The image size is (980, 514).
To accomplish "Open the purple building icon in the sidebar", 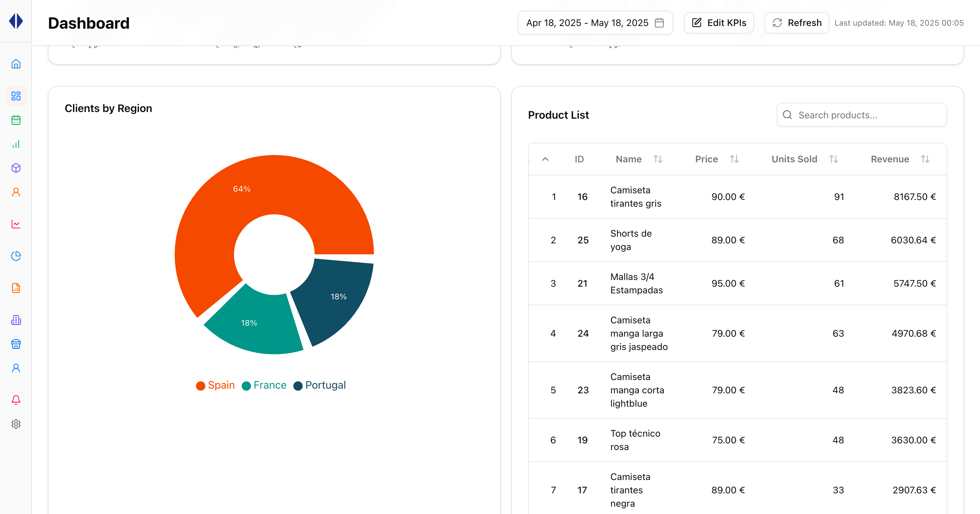I will point(16,320).
